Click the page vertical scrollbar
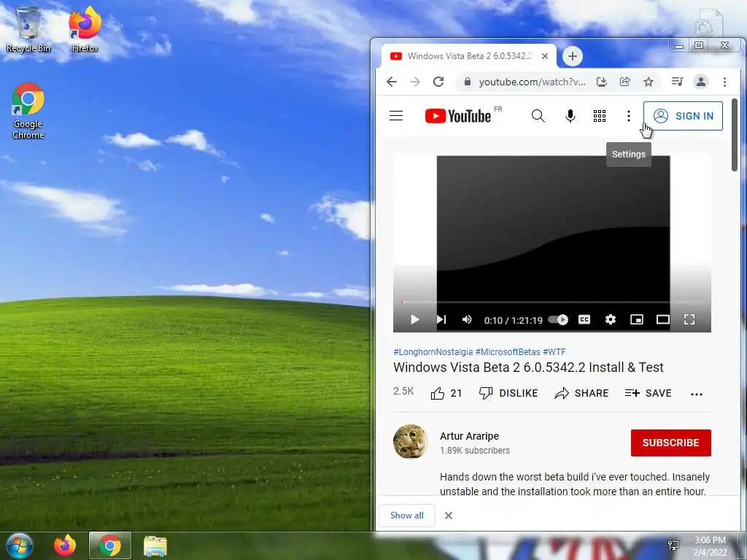747x560 pixels. click(734, 135)
